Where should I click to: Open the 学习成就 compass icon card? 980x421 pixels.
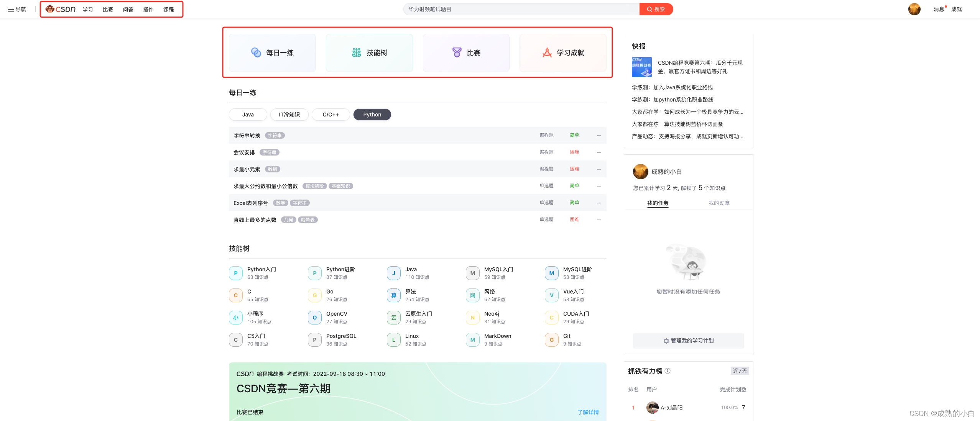point(547,52)
